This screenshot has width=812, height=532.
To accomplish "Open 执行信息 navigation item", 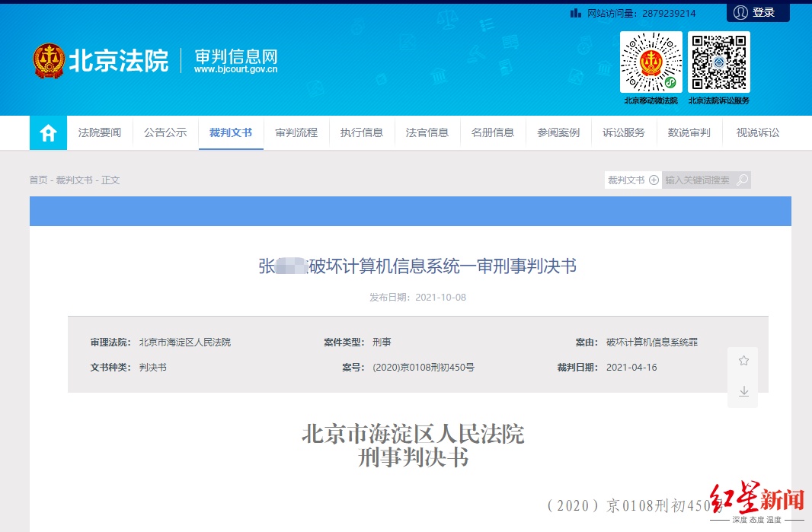I will point(362,132).
